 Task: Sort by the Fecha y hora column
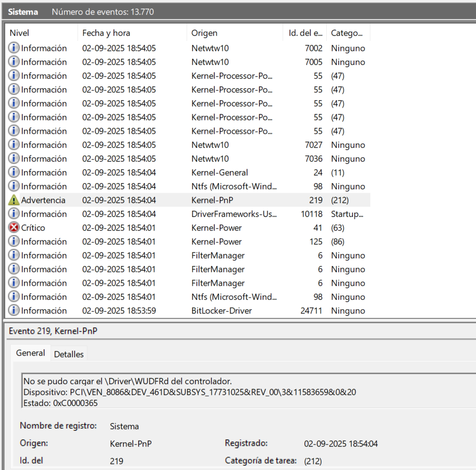tap(132, 33)
